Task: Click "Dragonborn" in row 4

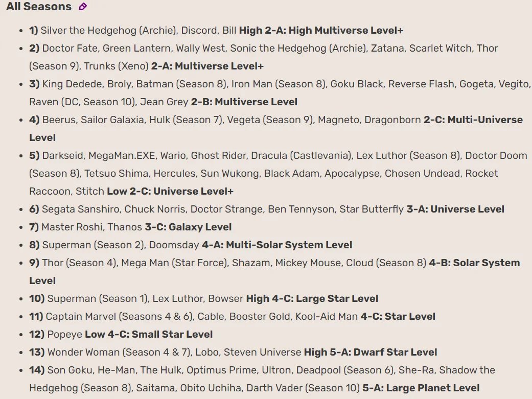Action: coord(392,120)
